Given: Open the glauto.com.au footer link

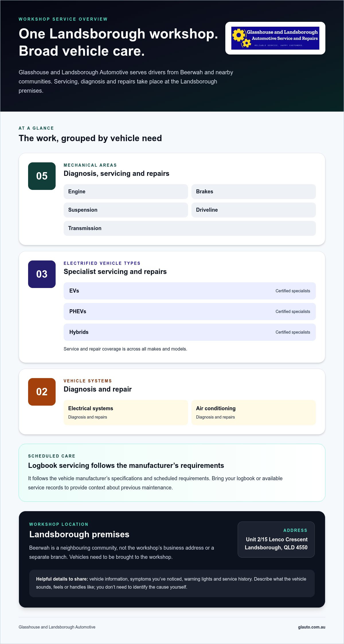Looking at the screenshot, I should pyautogui.click(x=312, y=627).
